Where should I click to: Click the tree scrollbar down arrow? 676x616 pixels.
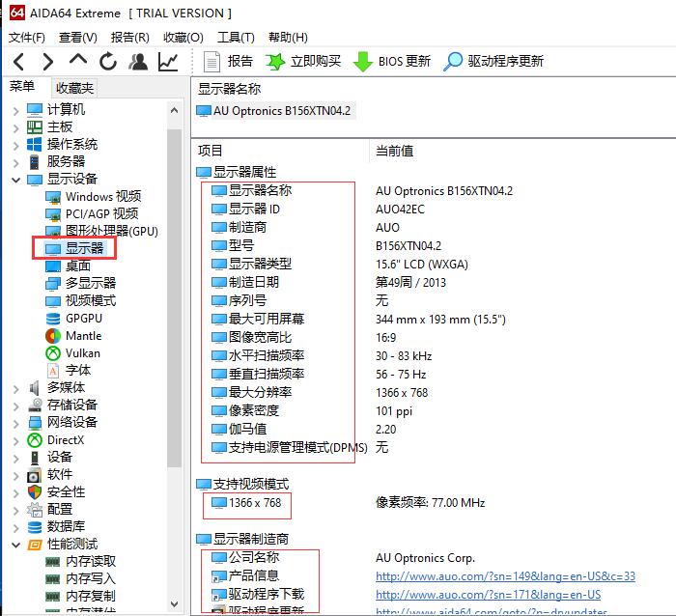click(x=174, y=604)
